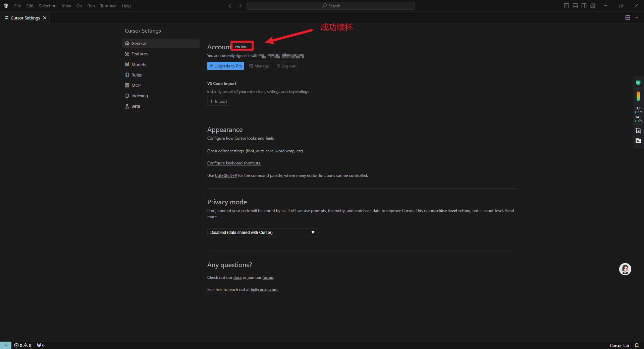The width and height of the screenshot is (644, 349).
Task: Open the General settings section
Action: pyautogui.click(x=161, y=43)
